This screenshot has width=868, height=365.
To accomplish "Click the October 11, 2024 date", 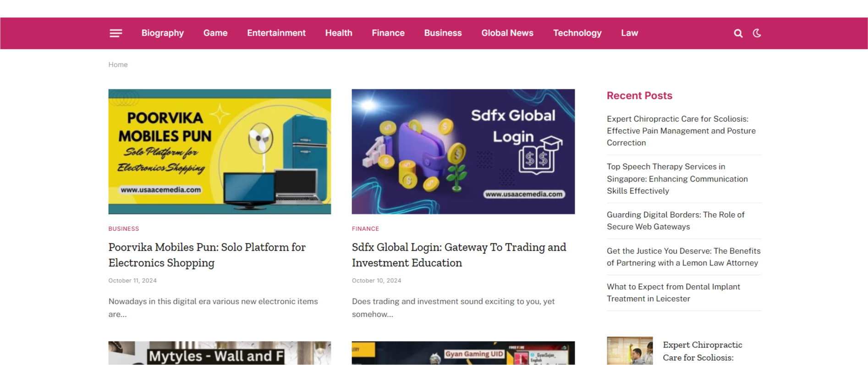I will [132, 281].
